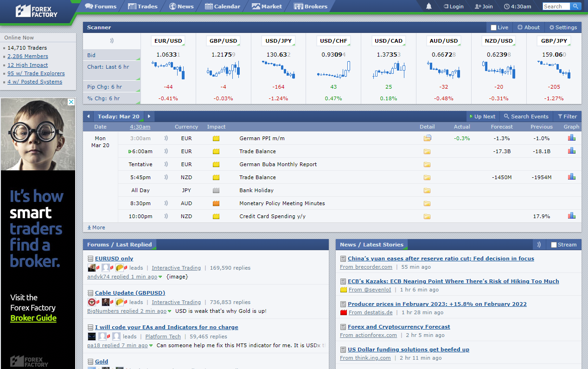Click the Search input field
Screen dimensions: 588x369
pos(556,6)
